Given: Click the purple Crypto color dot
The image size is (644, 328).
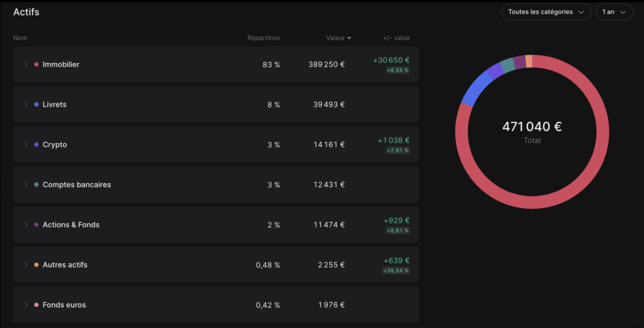Looking at the screenshot, I should tap(36, 145).
